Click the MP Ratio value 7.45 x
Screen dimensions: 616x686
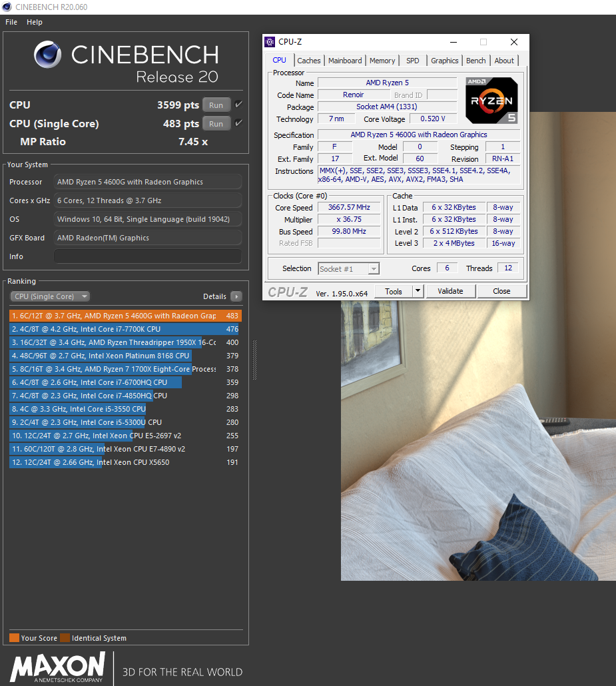(193, 142)
